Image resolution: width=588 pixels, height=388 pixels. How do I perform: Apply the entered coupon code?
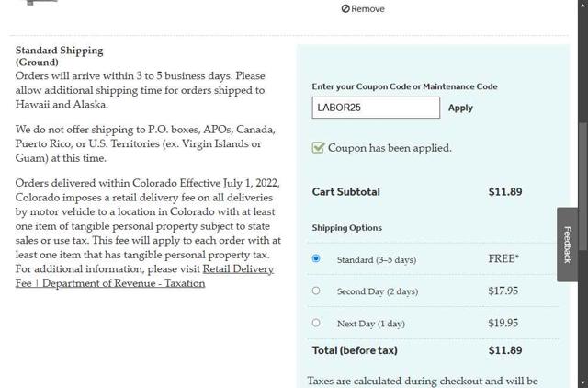[460, 108]
